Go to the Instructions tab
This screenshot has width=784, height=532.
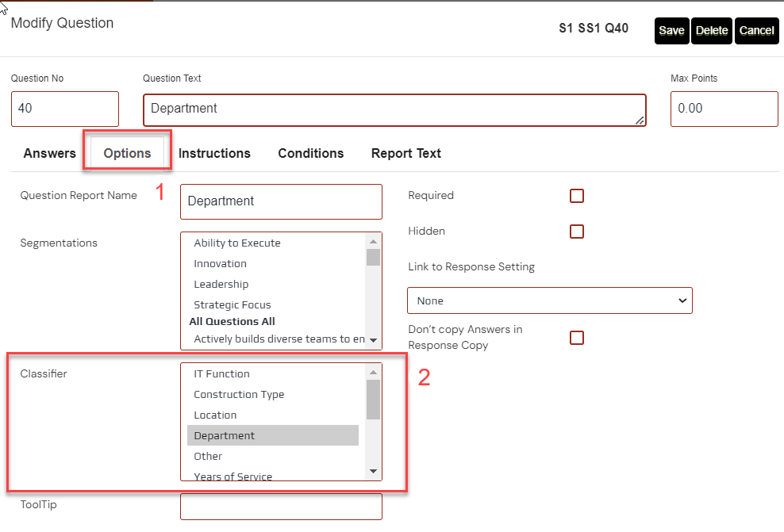pos(214,153)
